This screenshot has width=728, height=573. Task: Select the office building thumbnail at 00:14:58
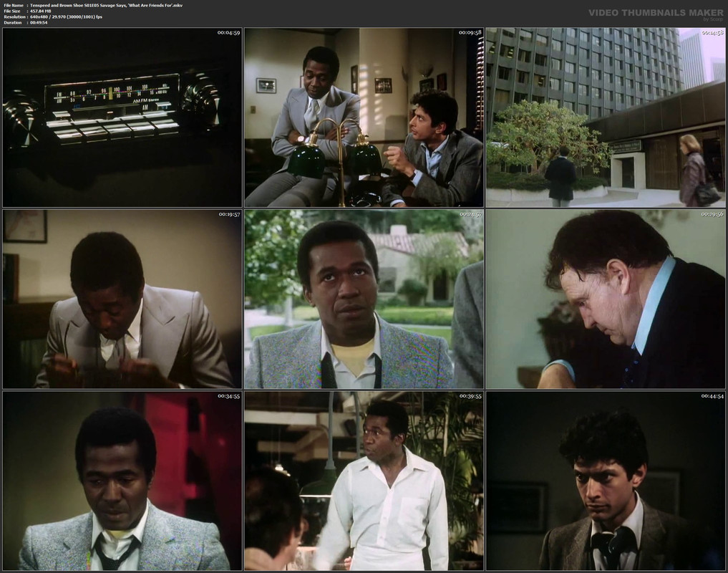pyautogui.click(x=606, y=117)
